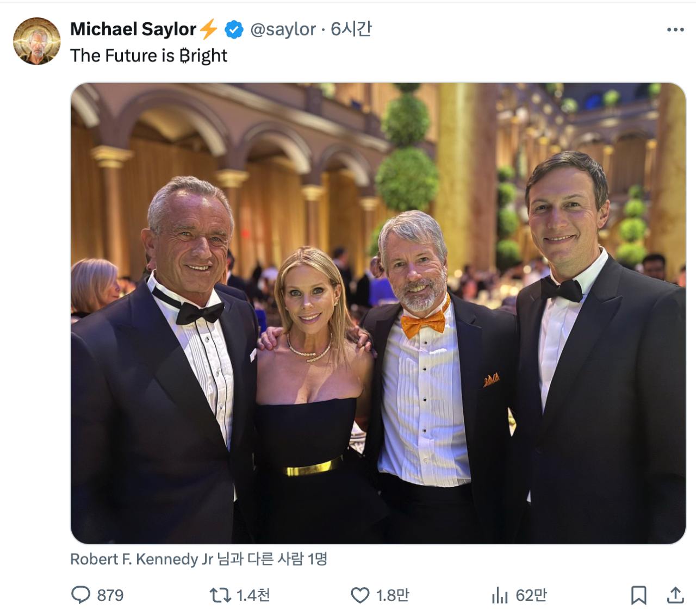Click the 62만 views count
Viewport: 696px width, 616px height.
(531, 595)
